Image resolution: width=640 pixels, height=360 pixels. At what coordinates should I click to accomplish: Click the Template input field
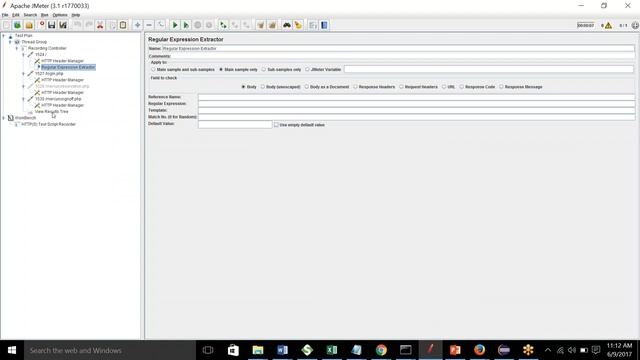click(416, 110)
